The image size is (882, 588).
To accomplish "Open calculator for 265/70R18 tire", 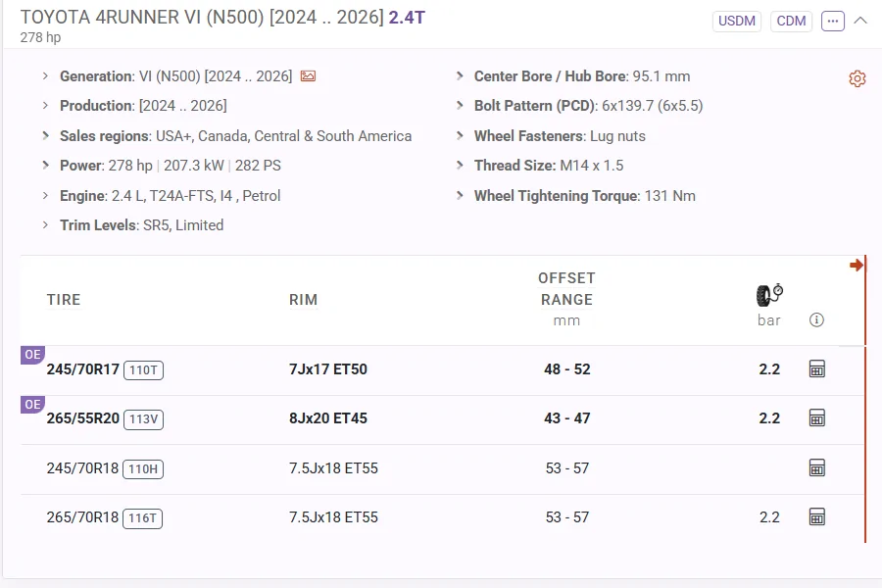I will pos(816,517).
